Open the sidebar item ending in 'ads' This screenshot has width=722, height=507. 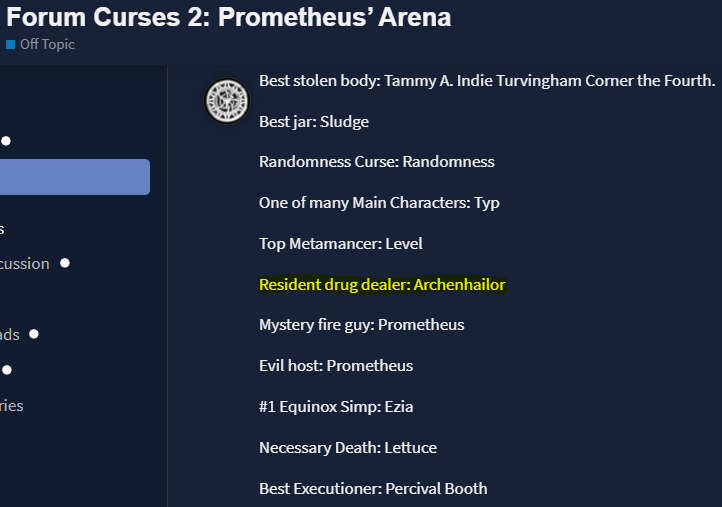(10, 335)
